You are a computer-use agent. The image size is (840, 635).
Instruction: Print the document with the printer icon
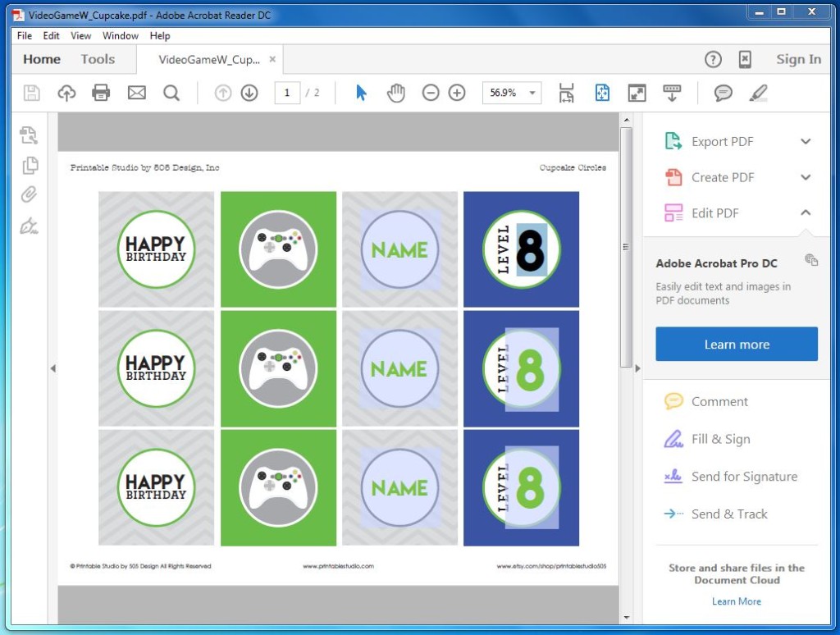[101, 93]
